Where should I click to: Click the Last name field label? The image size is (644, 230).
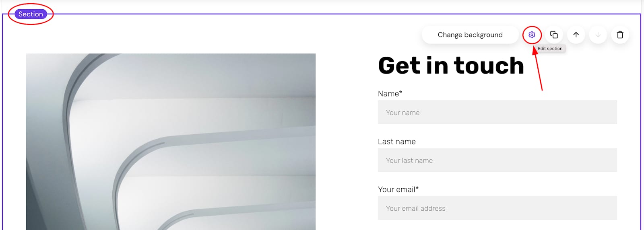[396, 142]
